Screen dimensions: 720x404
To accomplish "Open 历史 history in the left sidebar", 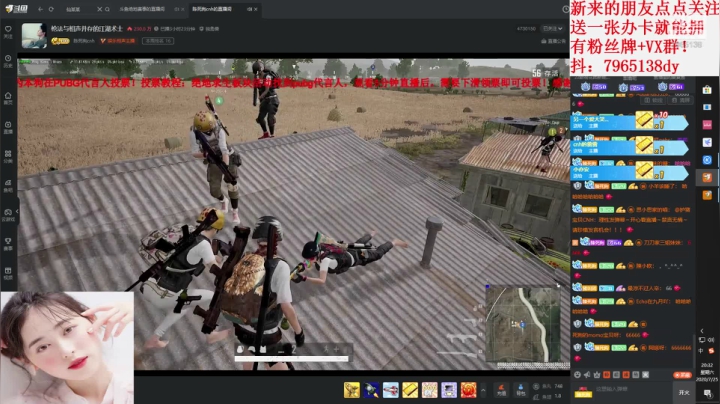I will click(x=8, y=61).
